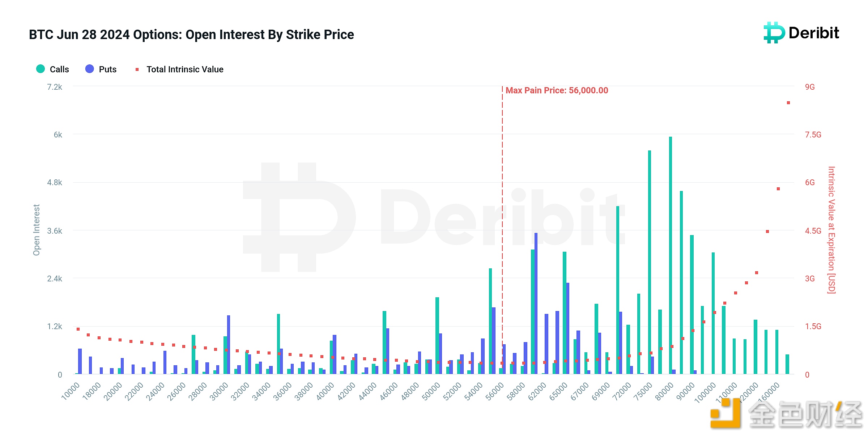Screen dimensions: 868x434
Task: Click the 56000 strike axis label
Action: [494, 392]
